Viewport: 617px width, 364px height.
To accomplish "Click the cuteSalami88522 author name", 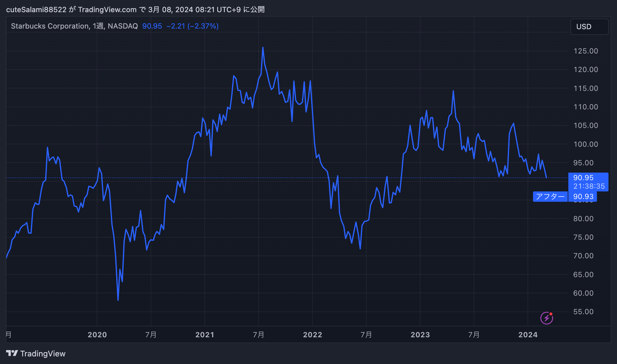I will pos(36,10).
